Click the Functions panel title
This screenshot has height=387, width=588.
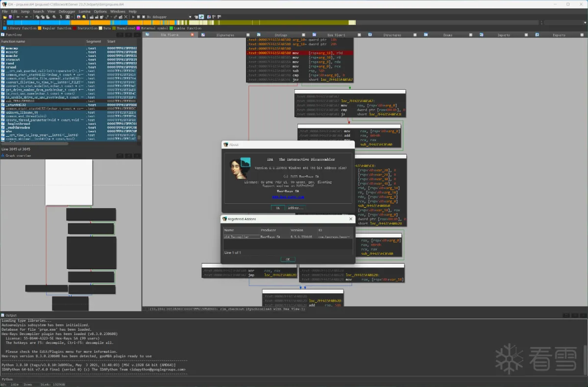(13, 35)
